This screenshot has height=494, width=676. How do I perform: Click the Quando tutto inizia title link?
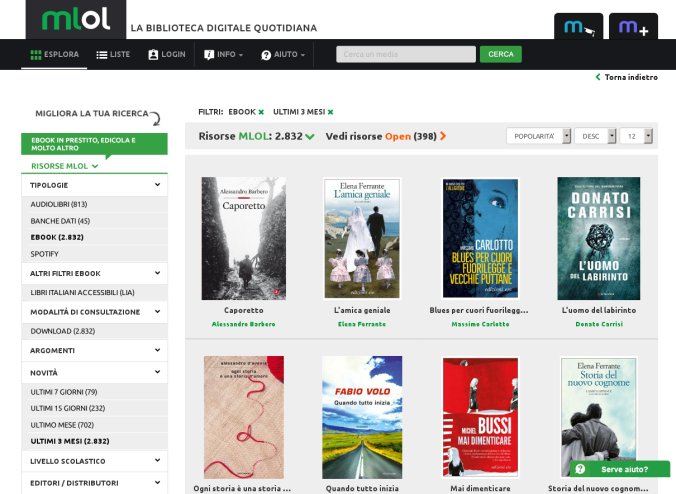point(362,488)
